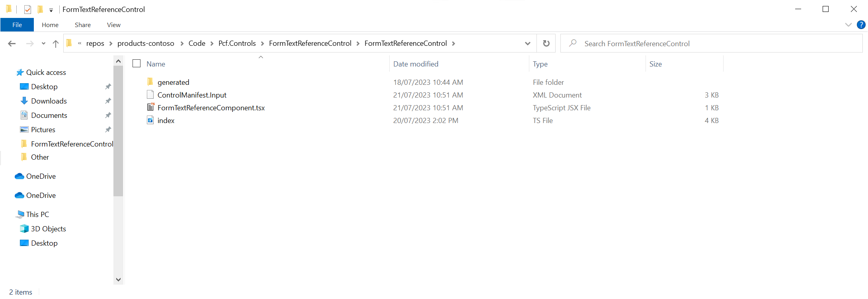The image size is (868, 299).
Task: Click the index TS file icon
Action: 150,120
